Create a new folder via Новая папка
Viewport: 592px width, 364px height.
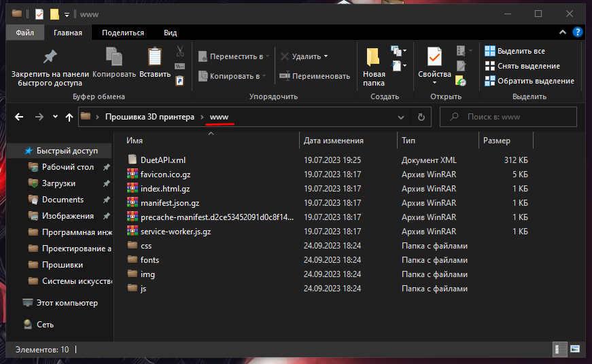[374, 67]
